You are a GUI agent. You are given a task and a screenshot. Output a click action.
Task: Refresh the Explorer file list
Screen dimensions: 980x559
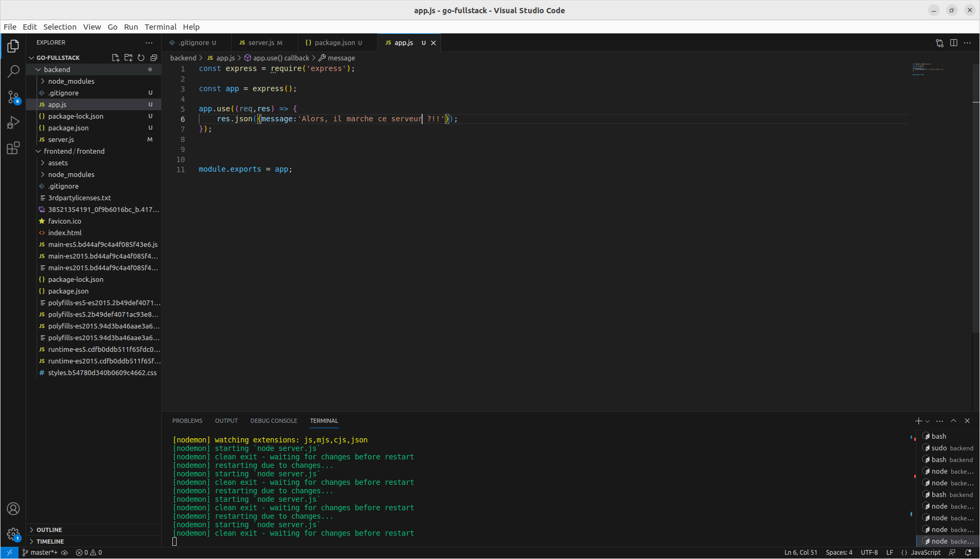pyautogui.click(x=141, y=57)
